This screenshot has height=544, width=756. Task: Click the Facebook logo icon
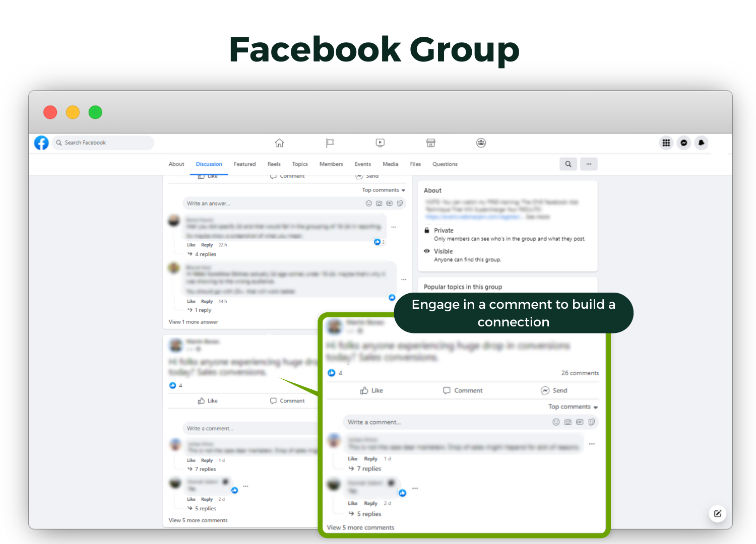pos(41,143)
